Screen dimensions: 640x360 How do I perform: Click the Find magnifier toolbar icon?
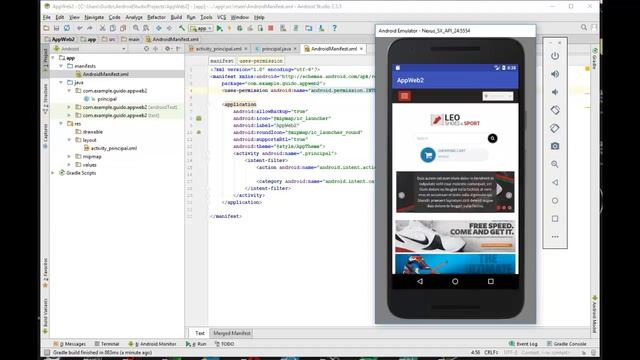click(136, 28)
